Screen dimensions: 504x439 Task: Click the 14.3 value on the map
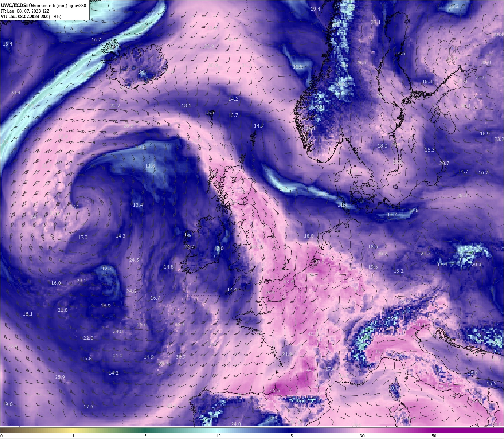click(120, 236)
